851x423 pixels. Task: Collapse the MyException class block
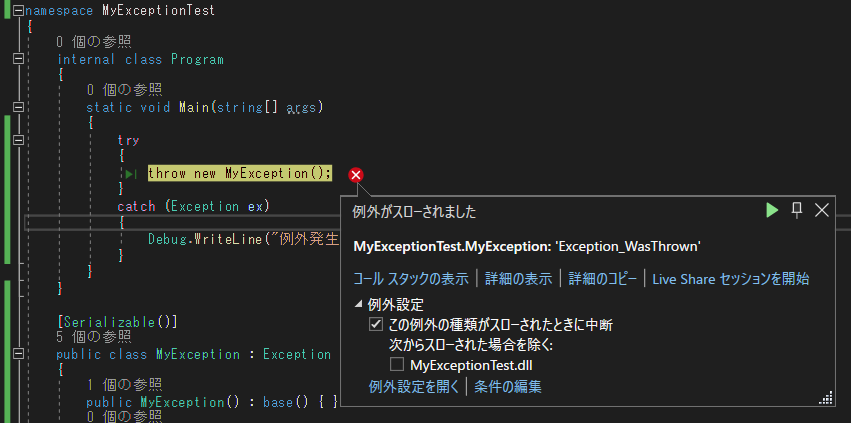[18, 354]
